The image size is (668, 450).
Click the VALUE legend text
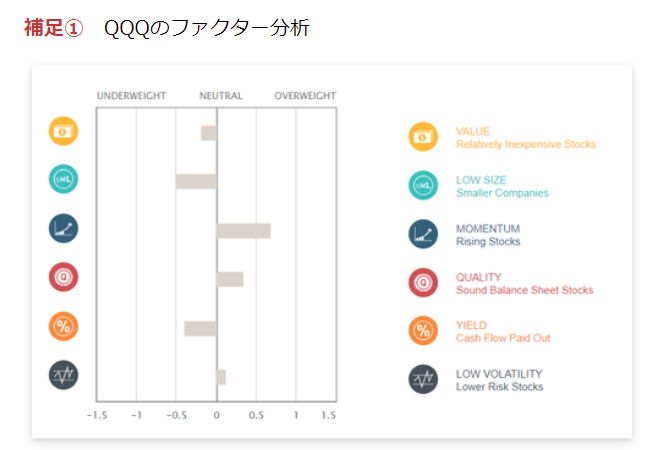coord(473,131)
